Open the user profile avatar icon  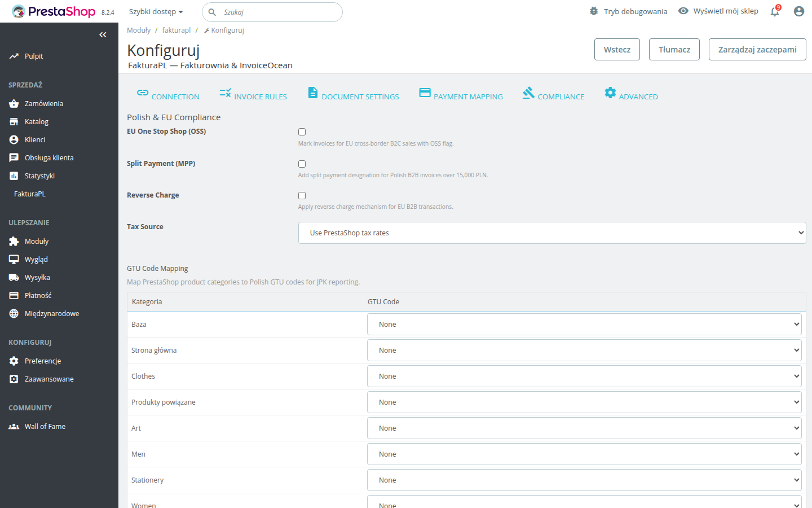click(798, 11)
